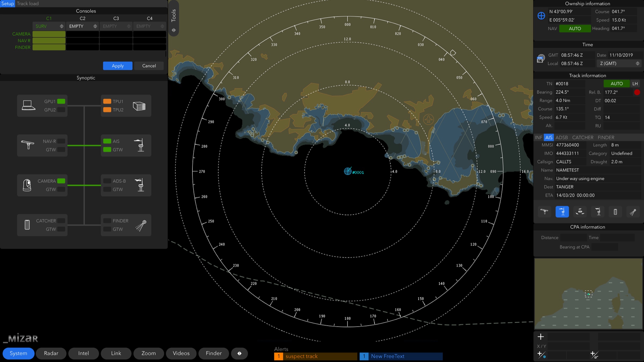The width and height of the screenshot is (644, 362).
Task: Click the Cancel button
Action: (149, 66)
